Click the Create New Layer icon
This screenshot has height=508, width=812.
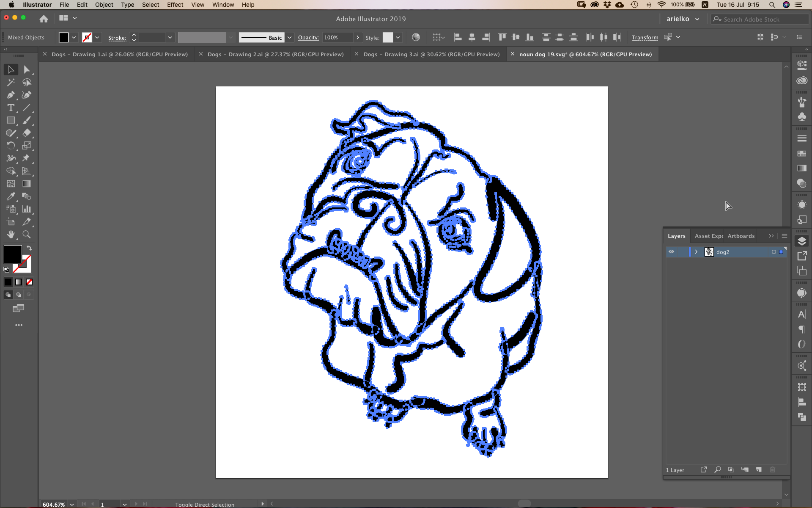pos(759,469)
